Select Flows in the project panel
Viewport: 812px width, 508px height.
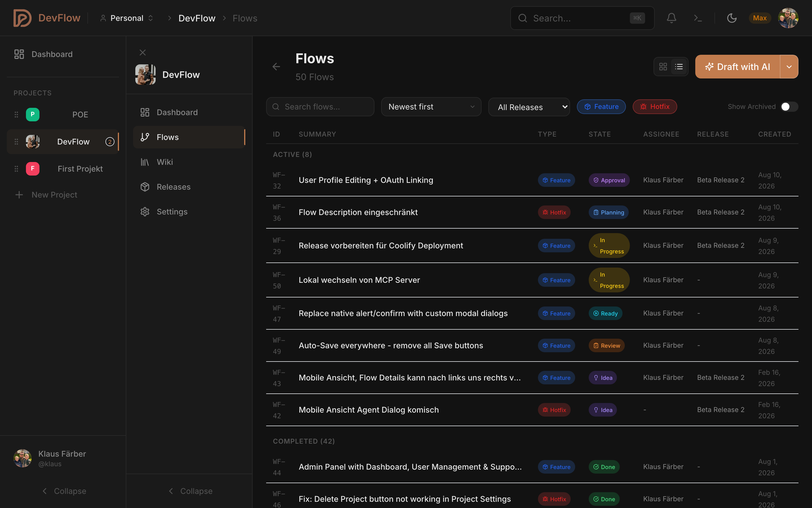pos(189,137)
